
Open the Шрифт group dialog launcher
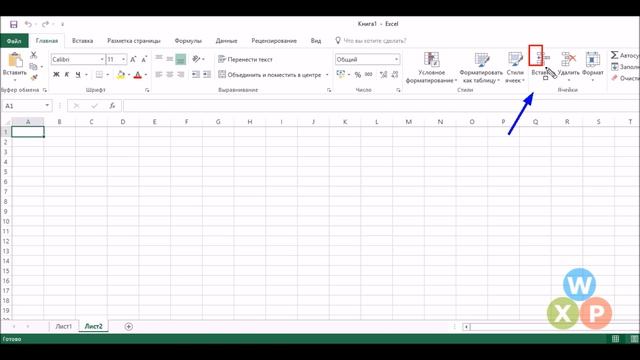point(147,90)
